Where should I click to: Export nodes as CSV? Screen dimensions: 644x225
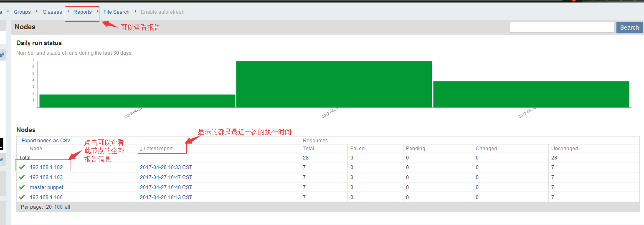tap(46, 141)
